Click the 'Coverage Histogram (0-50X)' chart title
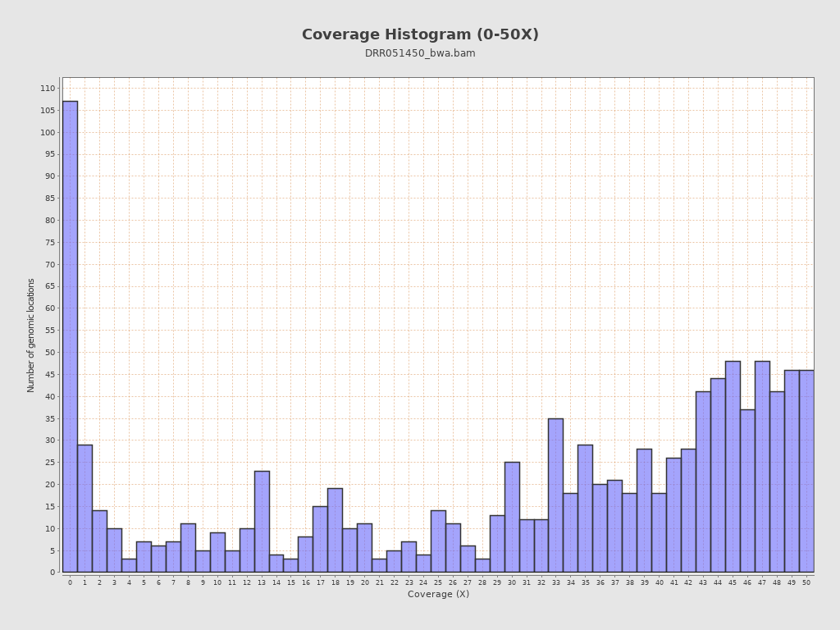This screenshot has height=630, width=840. (x=420, y=34)
